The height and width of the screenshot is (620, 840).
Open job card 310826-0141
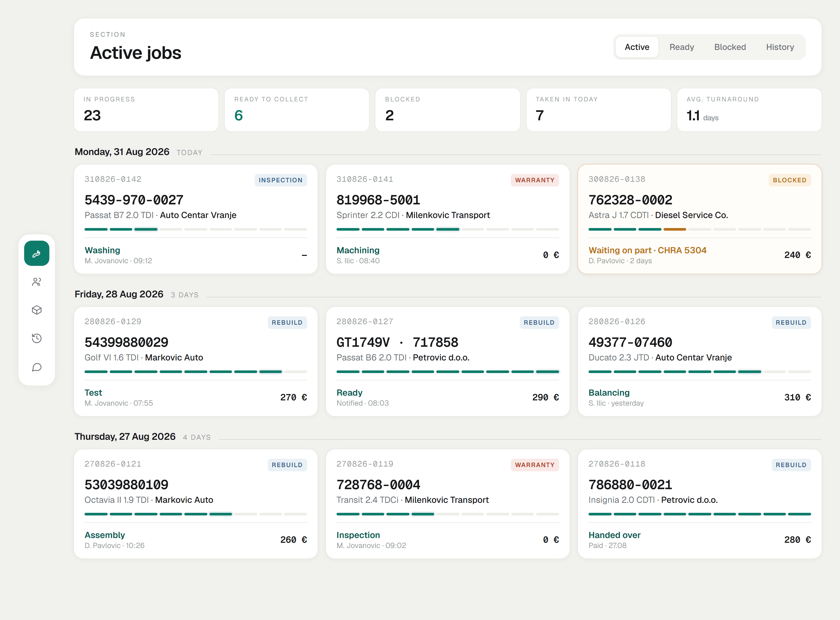click(x=447, y=219)
